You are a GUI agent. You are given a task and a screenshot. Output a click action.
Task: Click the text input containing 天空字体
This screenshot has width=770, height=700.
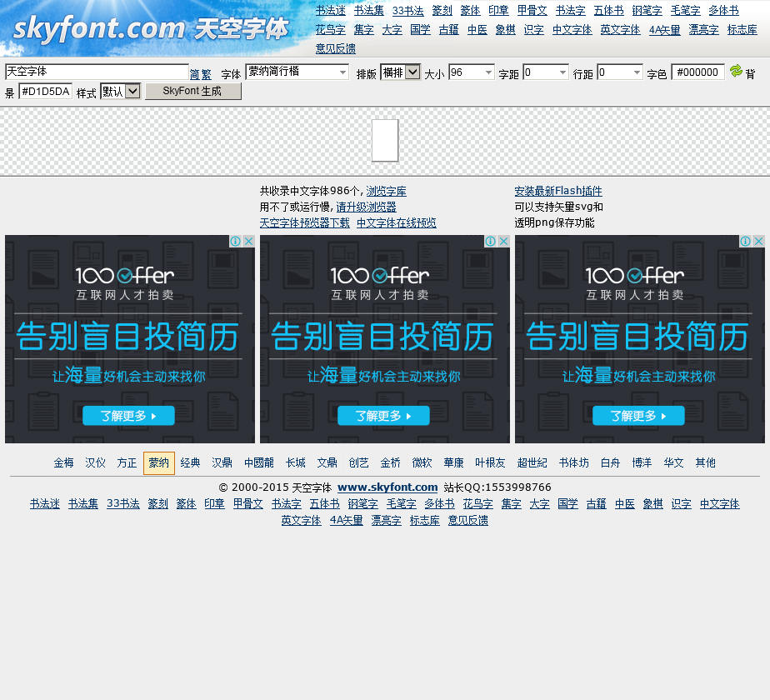(x=97, y=72)
